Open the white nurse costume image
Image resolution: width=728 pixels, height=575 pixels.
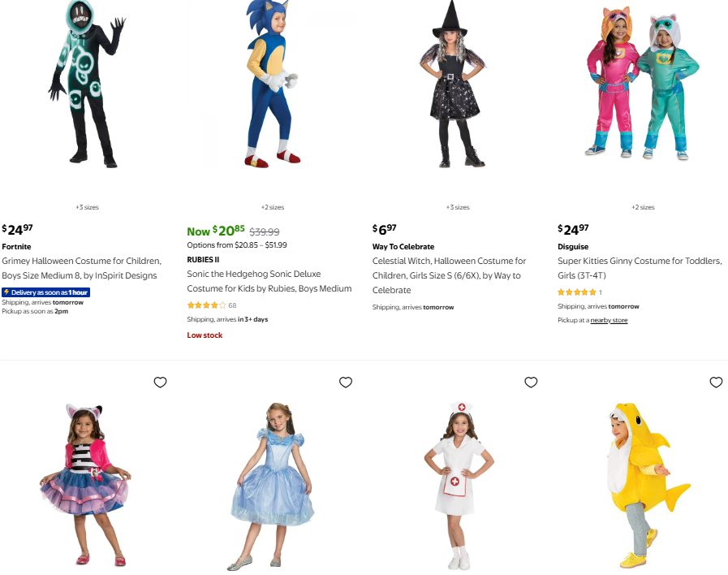[x=459, y=486]
